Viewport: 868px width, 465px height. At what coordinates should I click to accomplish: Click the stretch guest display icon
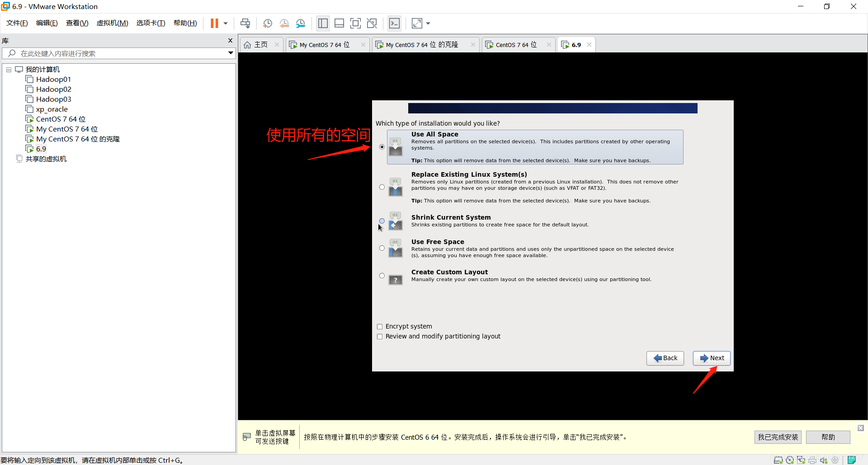417,23
